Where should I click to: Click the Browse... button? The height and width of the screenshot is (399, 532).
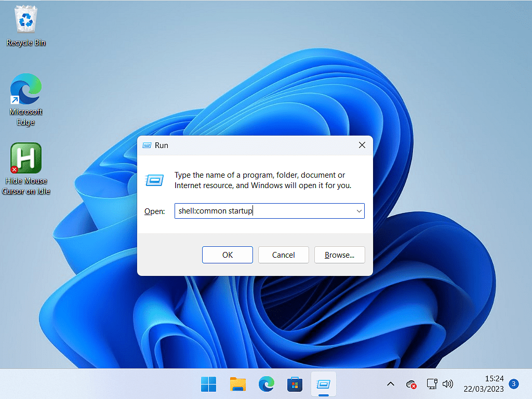(x=339, y=255)
